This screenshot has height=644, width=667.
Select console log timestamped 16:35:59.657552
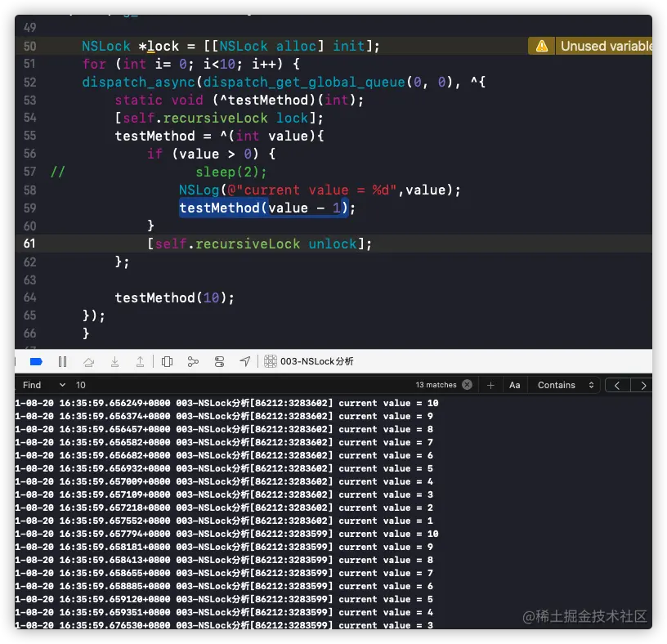coord(224,521)
